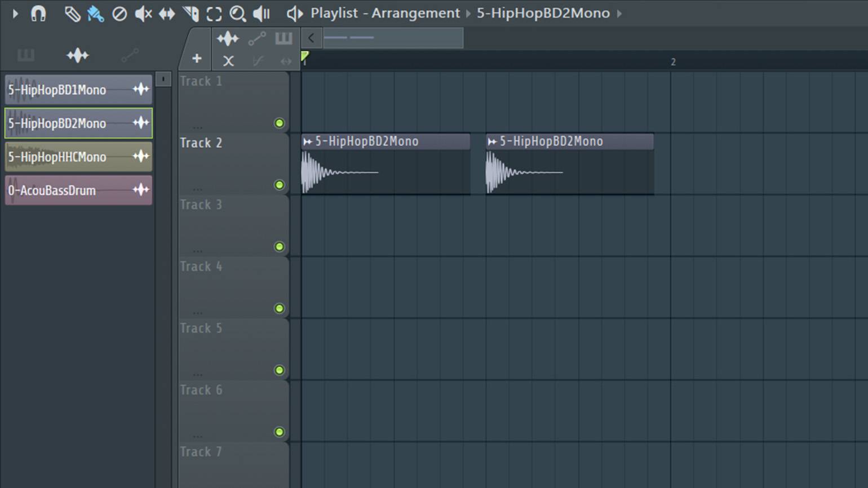Click the back chevron beside the timeline overview
This screenshot has height=488, width=868.
coord(311,38)
